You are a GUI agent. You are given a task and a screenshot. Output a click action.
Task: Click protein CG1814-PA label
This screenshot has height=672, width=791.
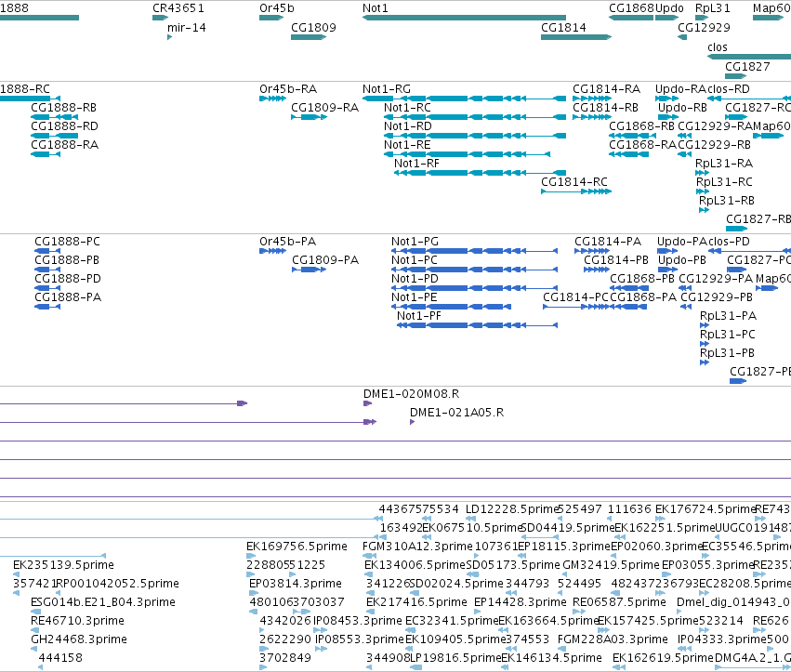coord(608,241)
